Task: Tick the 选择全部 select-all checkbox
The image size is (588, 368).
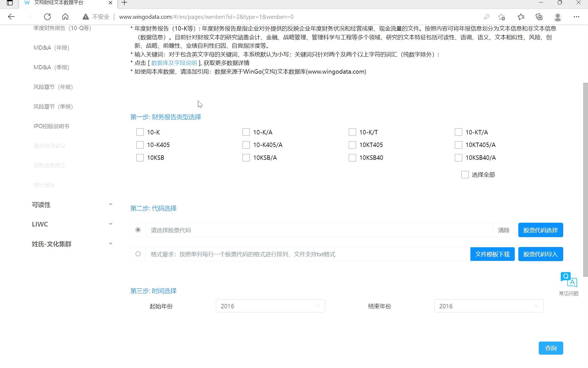Action: coord(465,175)
